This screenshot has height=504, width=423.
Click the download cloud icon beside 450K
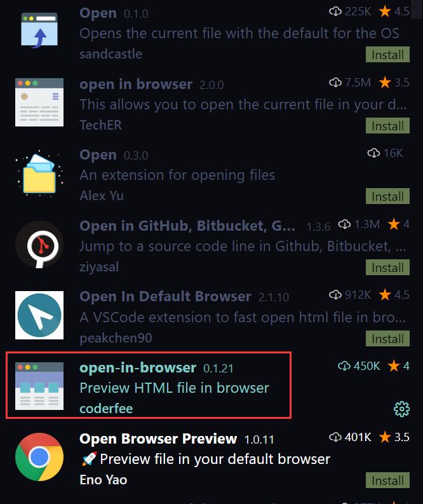pos(344,366)
